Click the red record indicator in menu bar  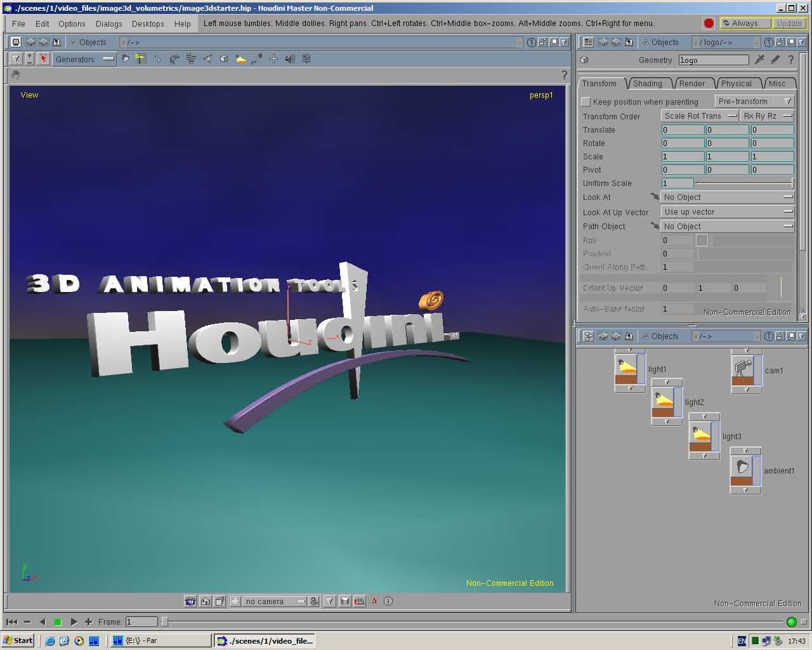pos(709,23)
